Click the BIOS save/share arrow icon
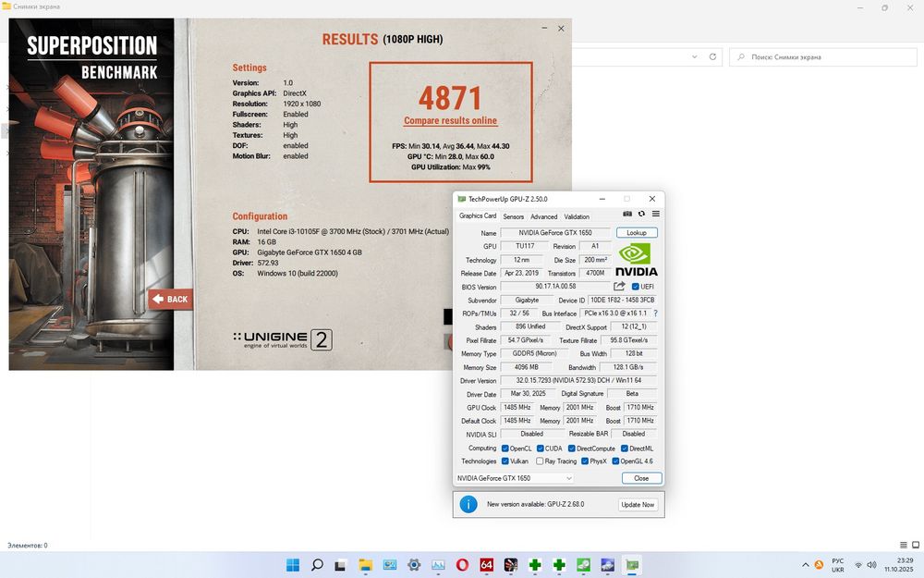The height and width of the screenshot is (578, 924). (619, 287)
